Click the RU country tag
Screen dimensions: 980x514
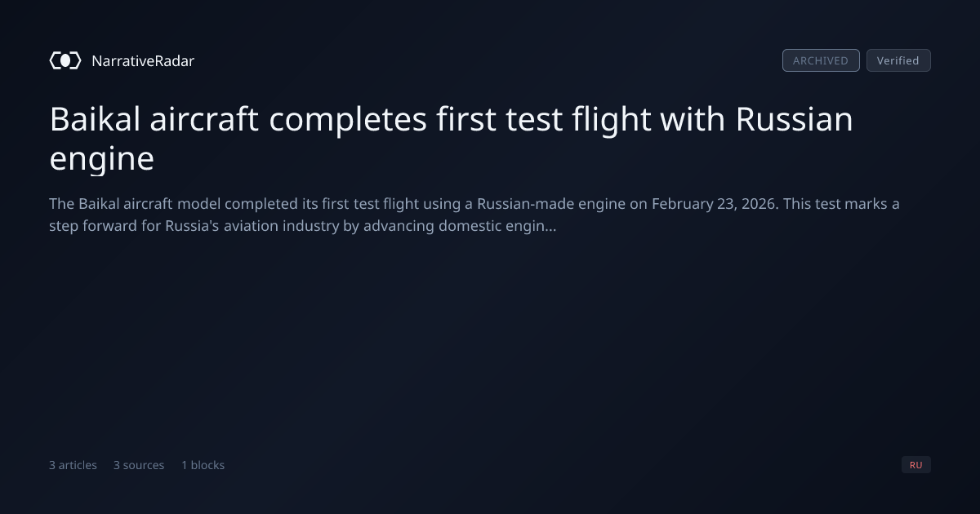[916, 465]
